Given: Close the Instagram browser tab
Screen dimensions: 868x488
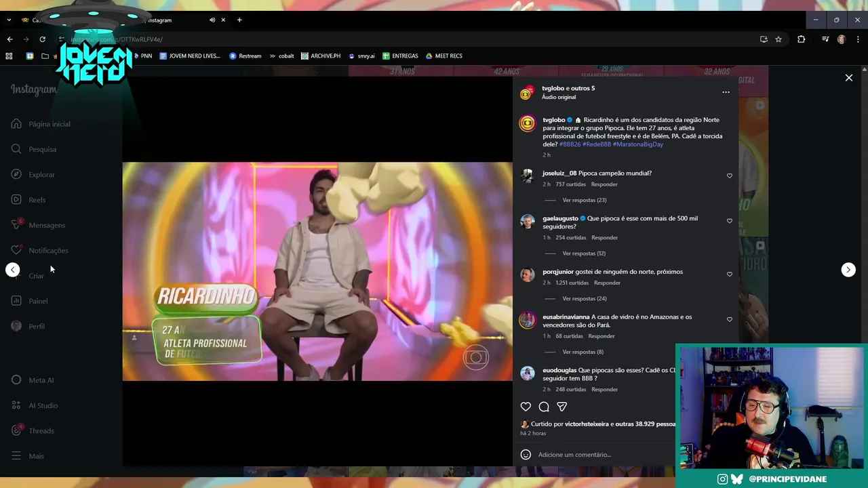Looking at the screenshot, I should pos(223,20).
